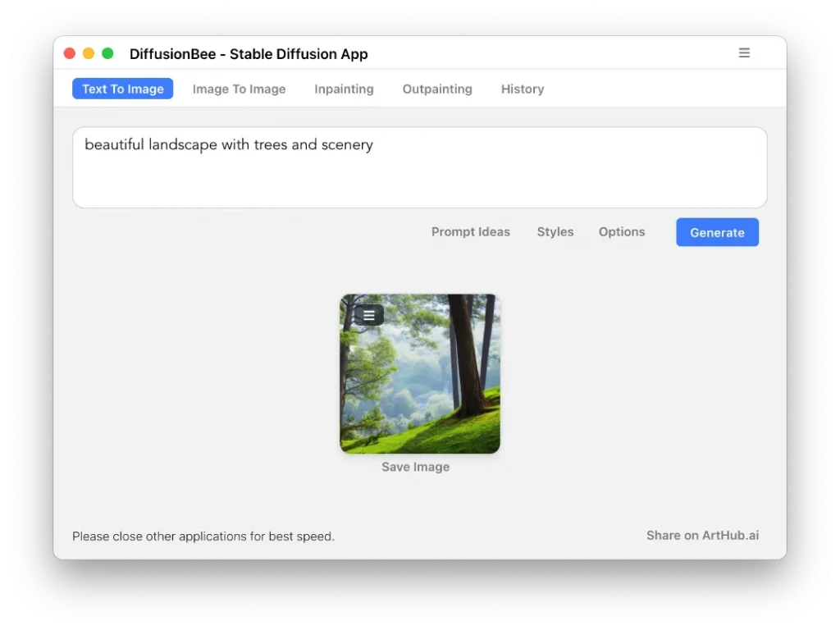
Task: Click the DiffusionBee window title text
Action: tap(249, 54)
